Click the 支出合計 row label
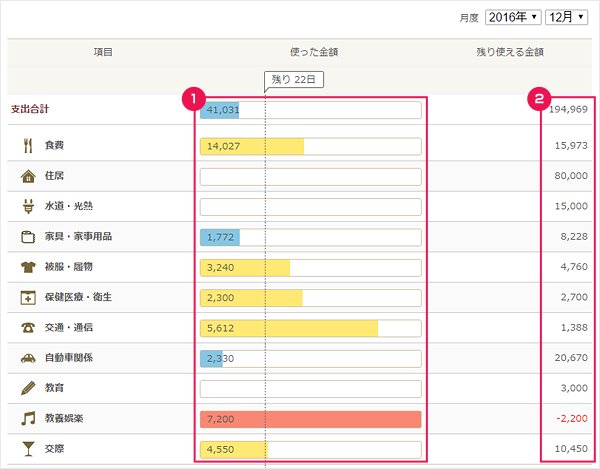This screenshot has width=600, height=469. coord(30,108)
